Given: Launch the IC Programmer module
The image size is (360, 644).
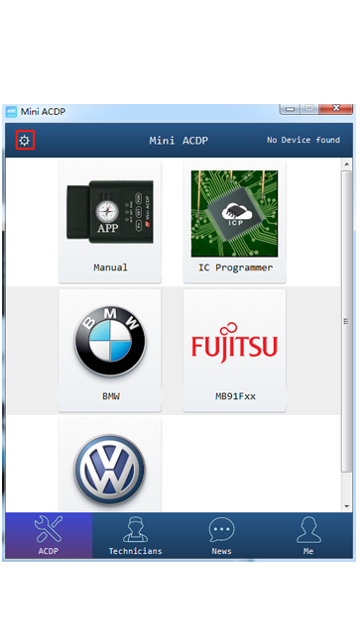Looking at the screenshot, I should 234,221.
